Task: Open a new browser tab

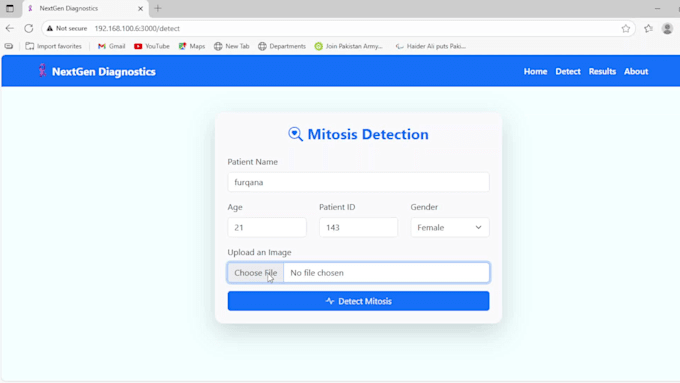Action: [x=158, y=8]
